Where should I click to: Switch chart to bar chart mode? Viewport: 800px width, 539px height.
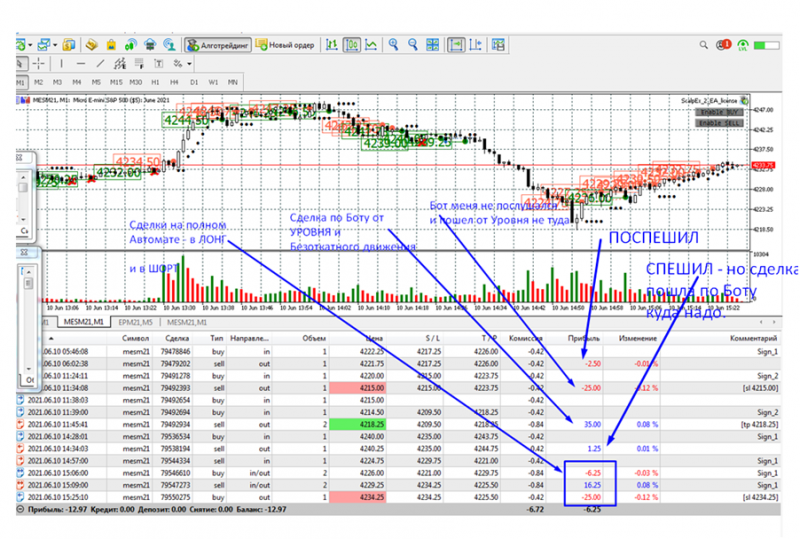[332, 45]
